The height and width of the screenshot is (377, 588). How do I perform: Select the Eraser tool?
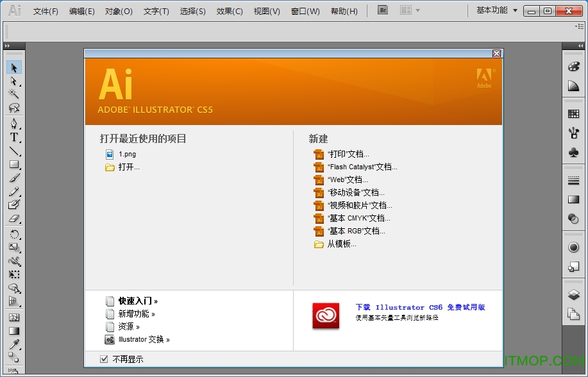14,219
